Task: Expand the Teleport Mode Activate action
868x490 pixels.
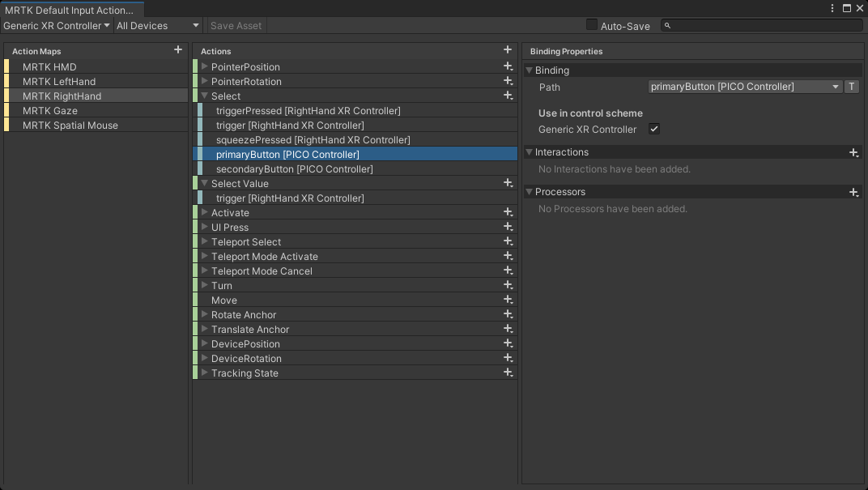Action: pos(204,256)
